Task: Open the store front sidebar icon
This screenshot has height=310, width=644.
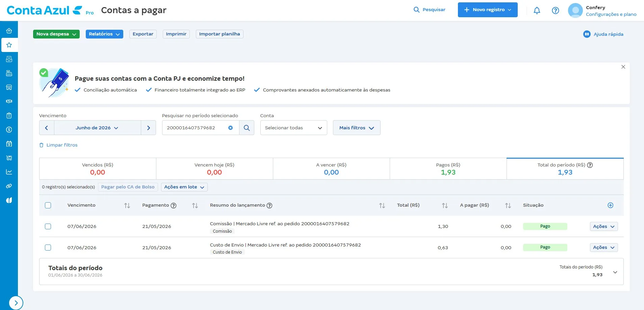Action: [x=9, y=87]
